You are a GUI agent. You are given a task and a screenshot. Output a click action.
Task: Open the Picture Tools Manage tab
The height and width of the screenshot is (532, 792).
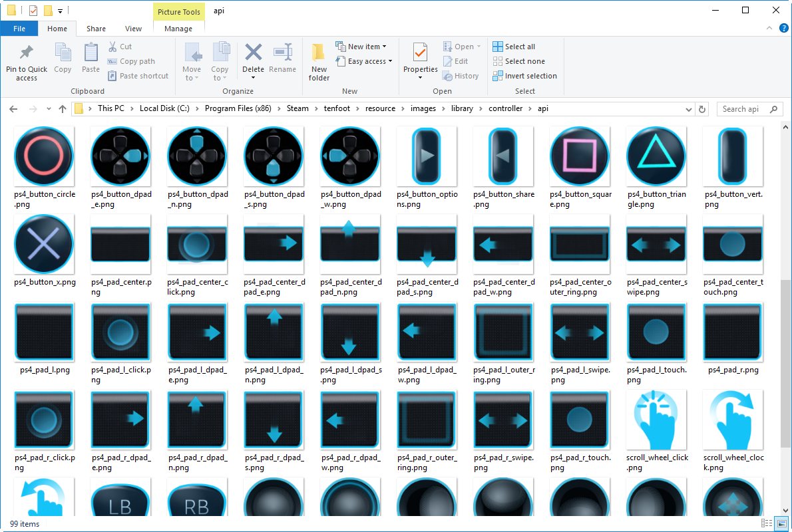point(178,29)
